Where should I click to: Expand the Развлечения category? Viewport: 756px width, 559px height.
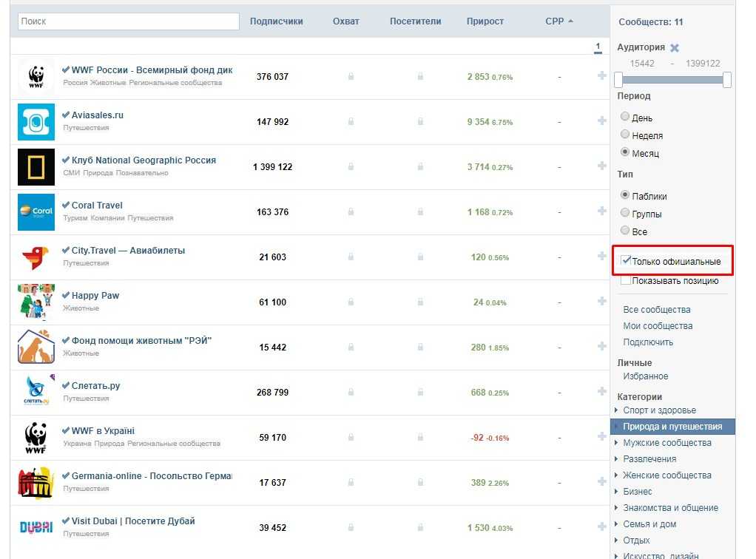[x=649, y=459]
